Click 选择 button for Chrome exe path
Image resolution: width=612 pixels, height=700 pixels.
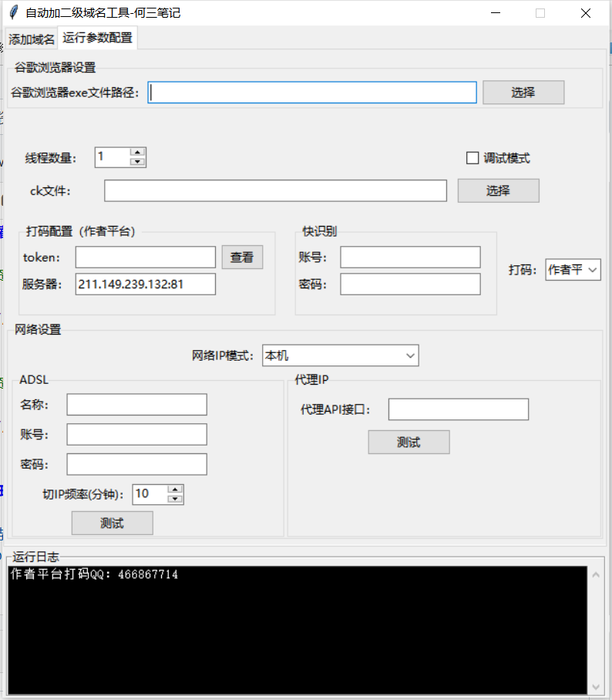click(523, 93)
